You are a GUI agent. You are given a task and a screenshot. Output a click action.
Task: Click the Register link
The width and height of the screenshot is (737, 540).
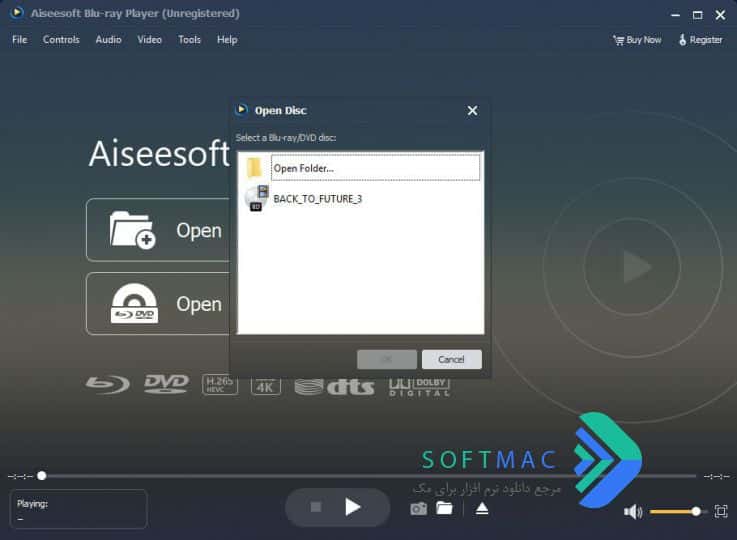tap(700, 40)
